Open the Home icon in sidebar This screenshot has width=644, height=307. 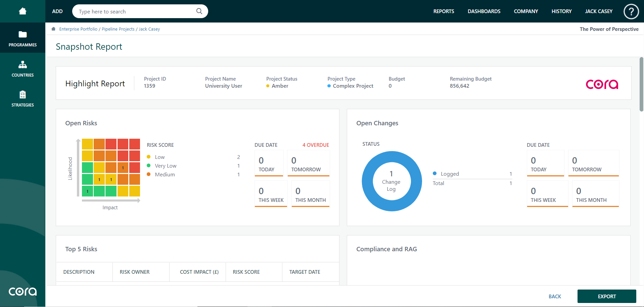coord(22,11)
